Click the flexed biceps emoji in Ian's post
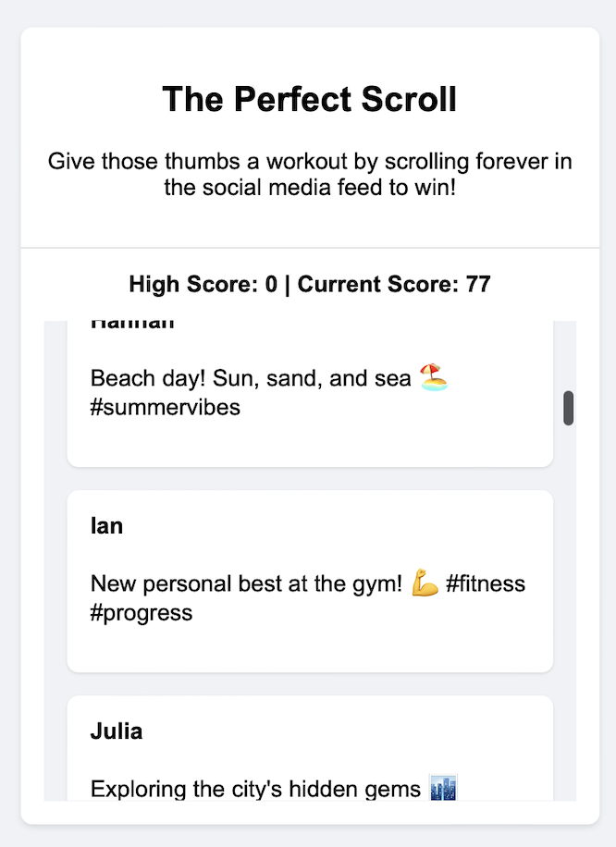 [425, 583]
